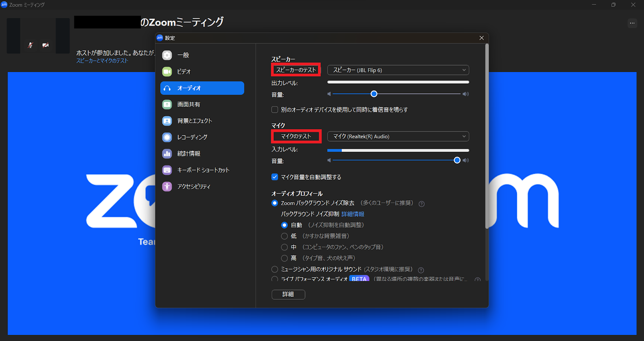Click the Video (ビデオ) camera icon
Viewport: 644px width, 341px height.
pos(167,72)
